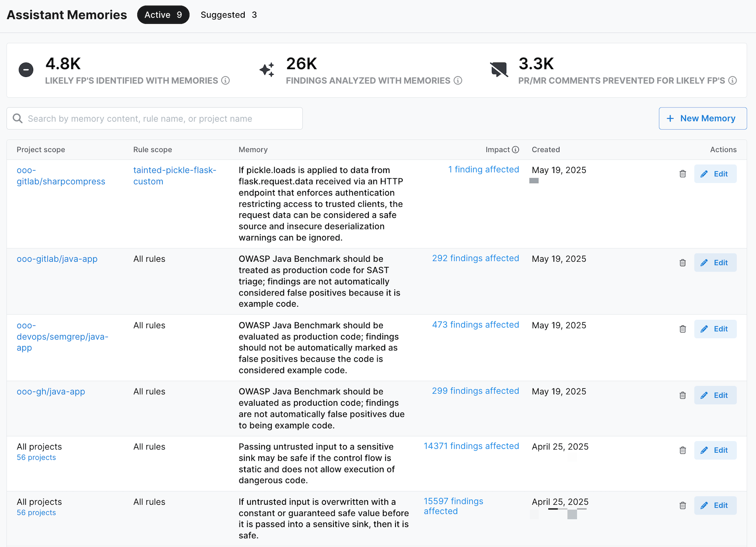The width and height of the screenshot is (756, 547).
Task: Click info icon for PR/MR comments prevented
Action: (x=733, y=80)
